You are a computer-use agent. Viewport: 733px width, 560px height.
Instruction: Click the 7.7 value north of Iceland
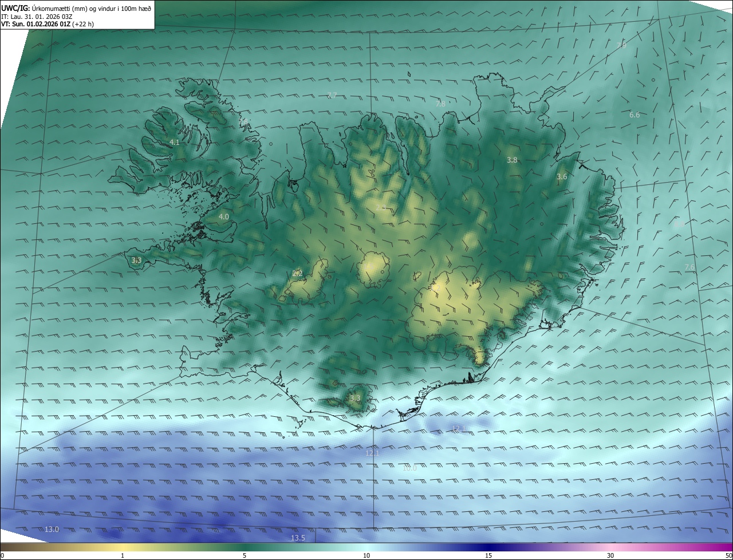click(332, 95)
